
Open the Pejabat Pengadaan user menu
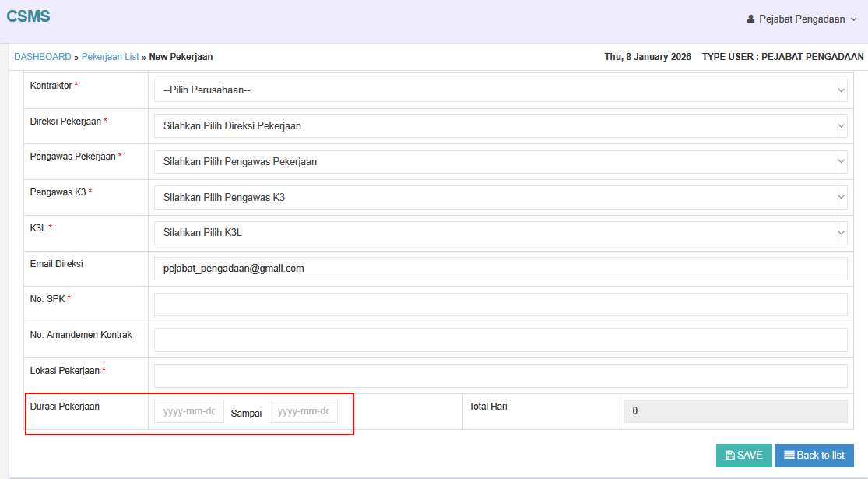[x=802, y=19]
